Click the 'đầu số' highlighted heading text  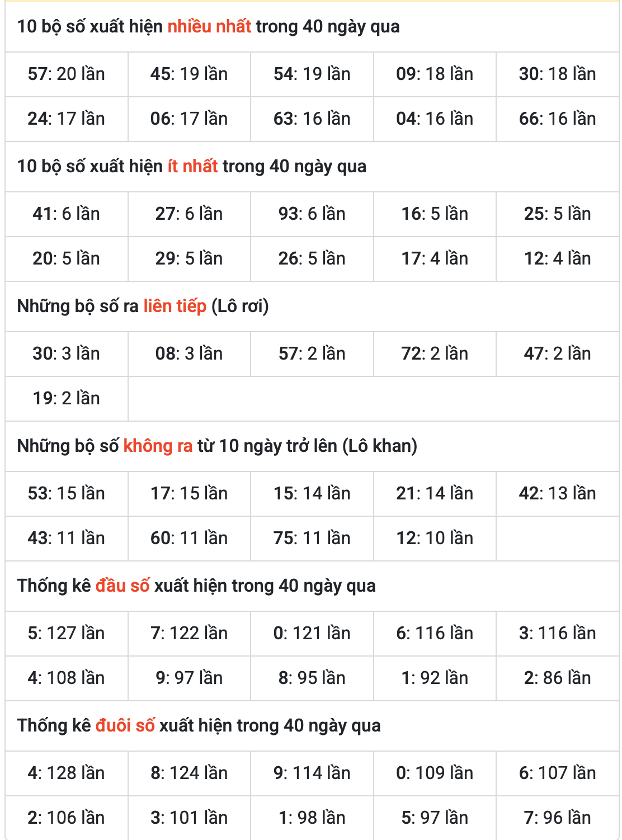click(122, 586)
